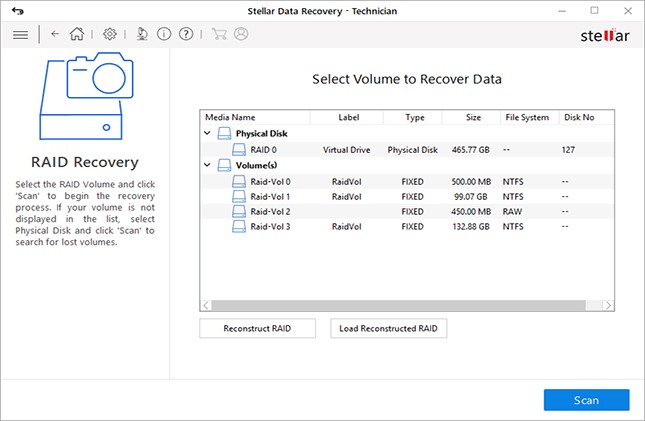Click Reconstruct RAID button
The width and height of the screenshot is (645, 421).
pyautogui.click(x=258, y=328)
